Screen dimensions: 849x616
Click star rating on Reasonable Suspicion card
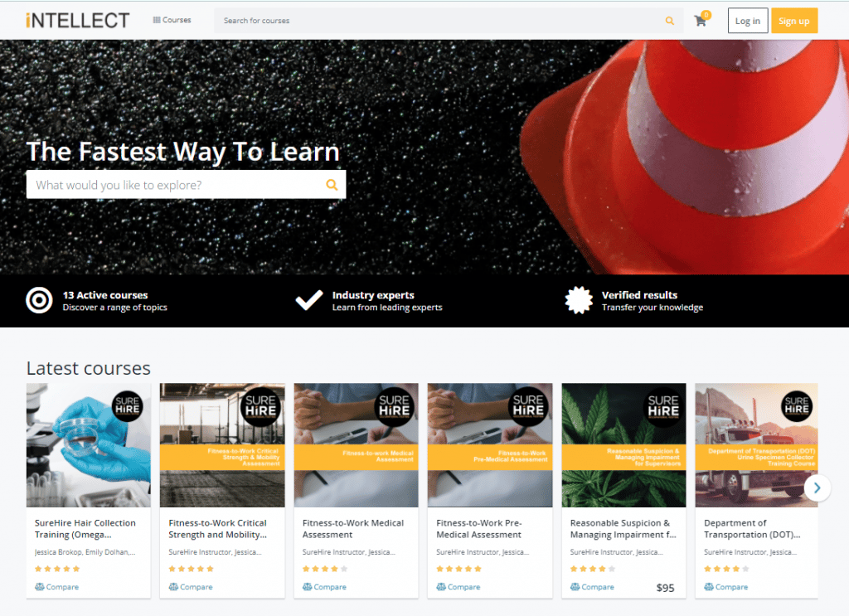click(593, 569)
